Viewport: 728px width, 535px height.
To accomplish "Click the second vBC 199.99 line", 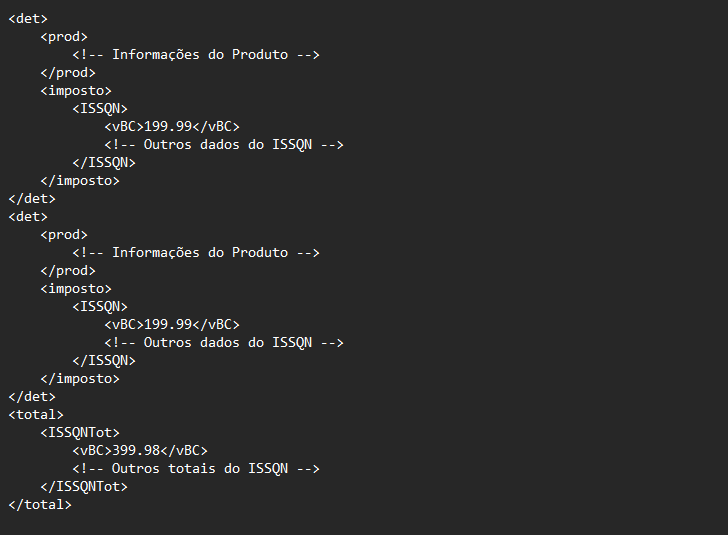I will point(172,324).
